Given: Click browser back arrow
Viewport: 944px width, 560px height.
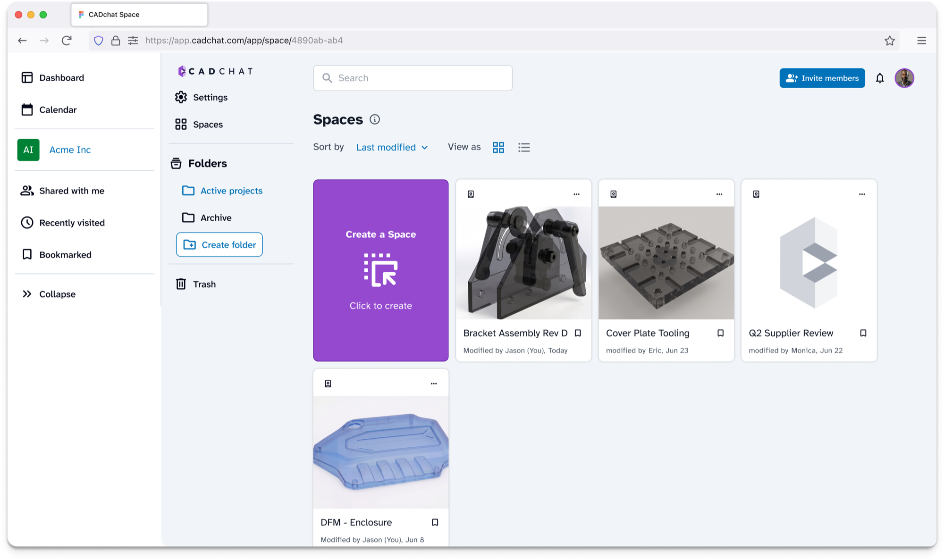Looking at the screenshot, I should coord(22,41).
